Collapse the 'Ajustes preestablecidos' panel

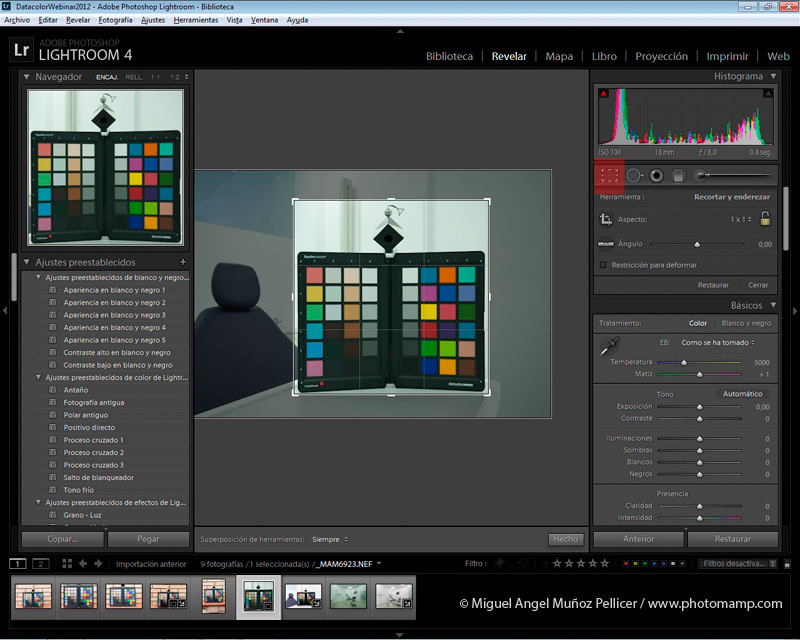click(26, 262)
